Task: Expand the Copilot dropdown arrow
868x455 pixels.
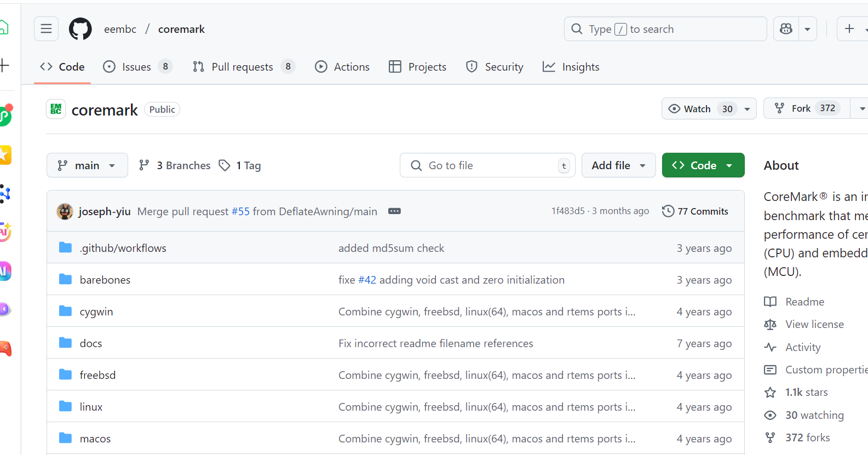Action: pos(807,29)
